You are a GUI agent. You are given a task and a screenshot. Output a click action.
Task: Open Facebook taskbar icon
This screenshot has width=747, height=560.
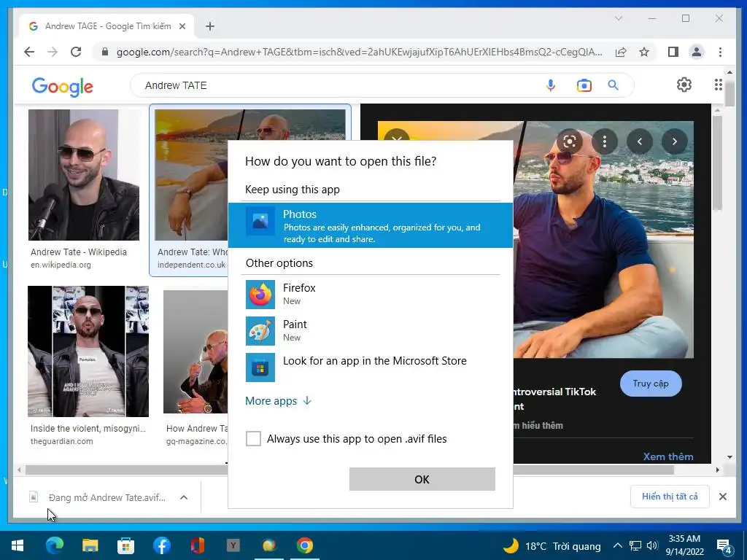click(162, 545)
